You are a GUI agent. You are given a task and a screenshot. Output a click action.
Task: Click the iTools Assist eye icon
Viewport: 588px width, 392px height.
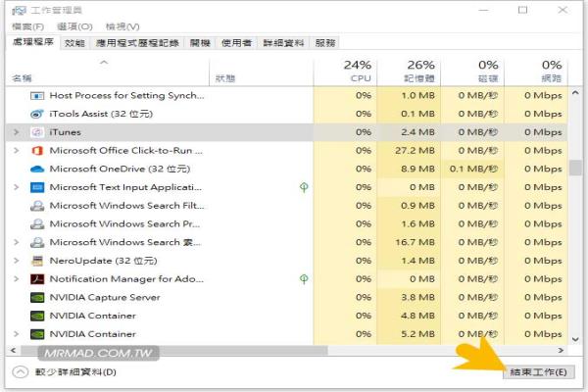pos(37,114)
